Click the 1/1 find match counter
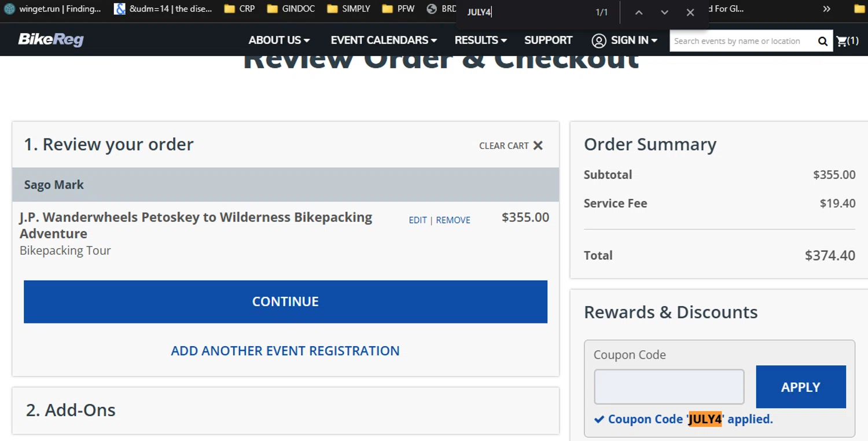868x441 pixels. pos(602,12)
